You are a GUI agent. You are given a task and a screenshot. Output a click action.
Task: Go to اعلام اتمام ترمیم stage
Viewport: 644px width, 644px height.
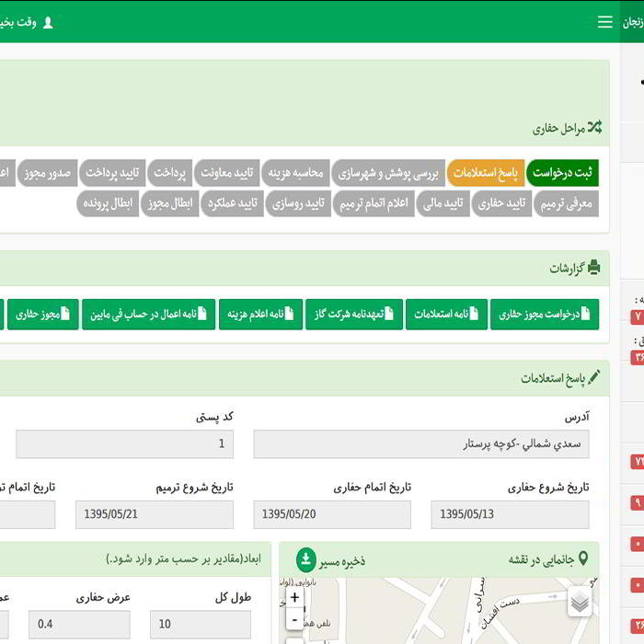pyautogui.click(x=373, y=203)
